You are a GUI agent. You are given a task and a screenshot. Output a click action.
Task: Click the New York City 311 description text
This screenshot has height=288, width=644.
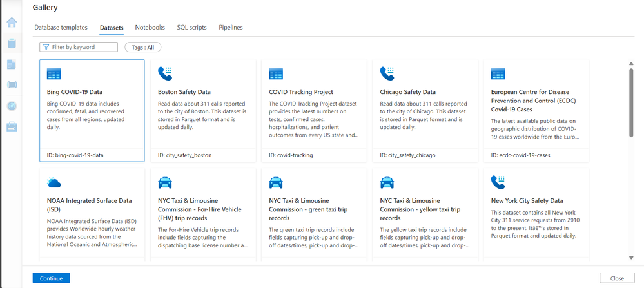click(x=536, y=224)
